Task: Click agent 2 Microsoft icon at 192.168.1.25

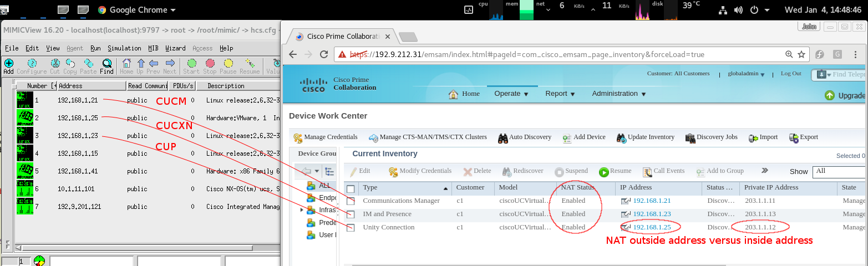Action: pos(24,118)
